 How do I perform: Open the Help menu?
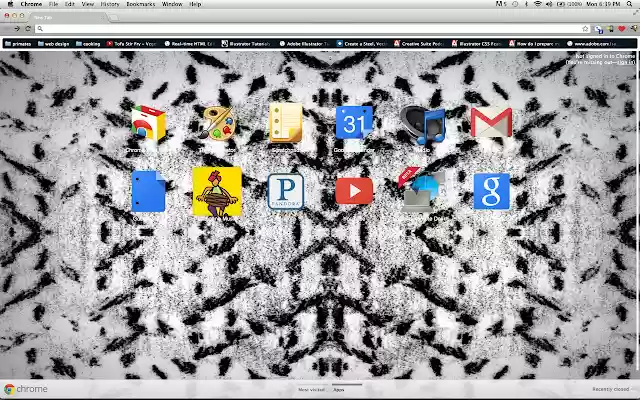(195, 4)
